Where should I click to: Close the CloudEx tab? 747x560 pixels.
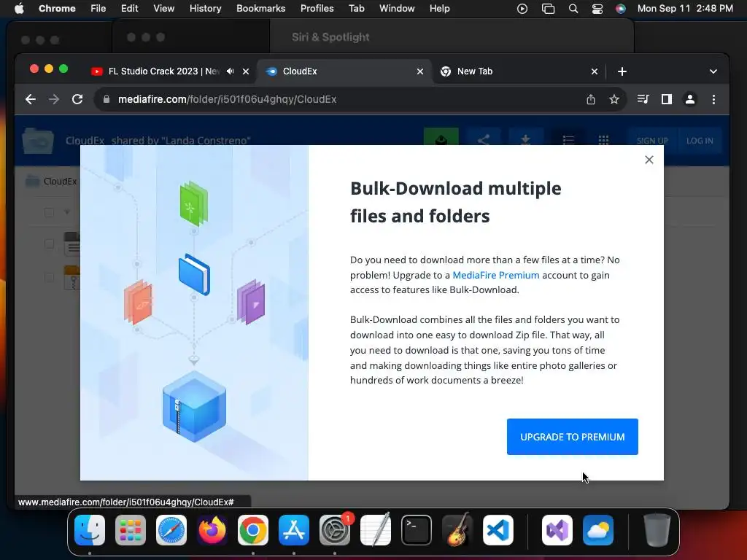[x=420, y=71]
